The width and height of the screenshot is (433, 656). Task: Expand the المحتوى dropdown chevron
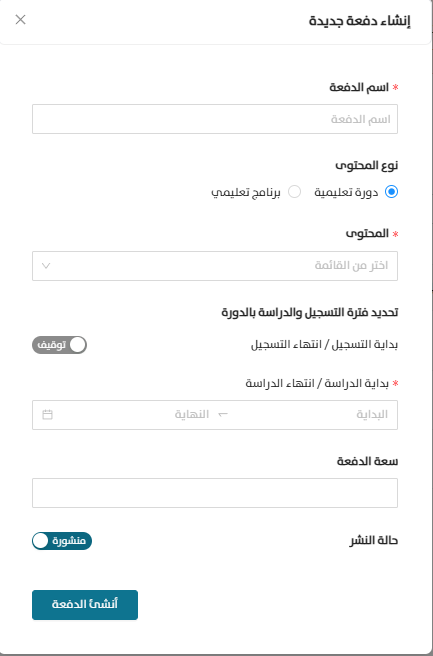46,266
